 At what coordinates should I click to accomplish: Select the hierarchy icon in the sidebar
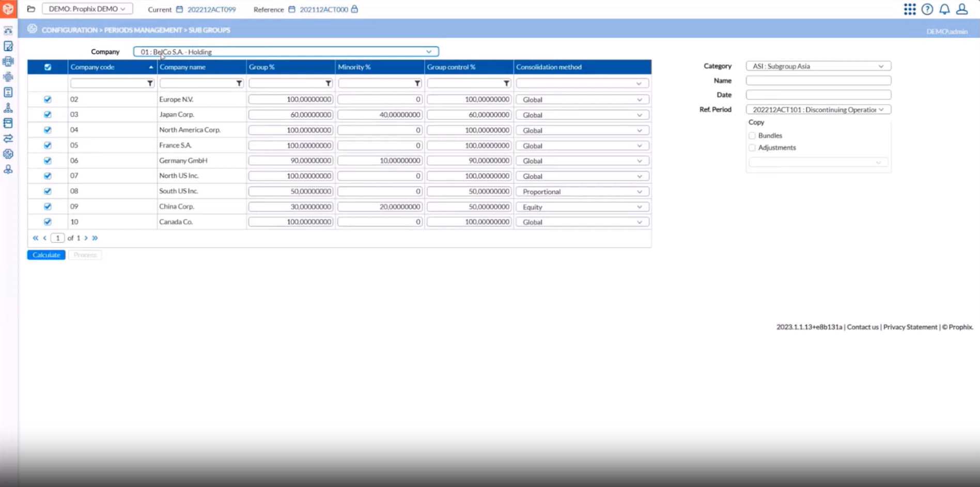(x=8, y=107)
